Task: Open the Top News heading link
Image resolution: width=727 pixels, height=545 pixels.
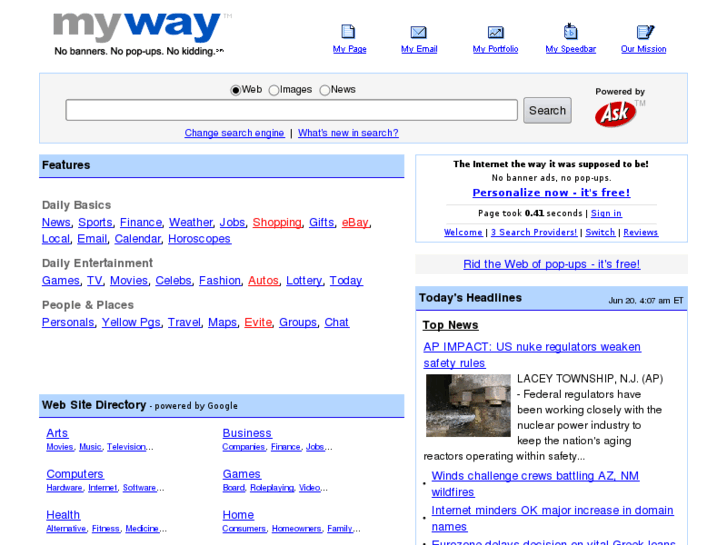Action: 450,325
